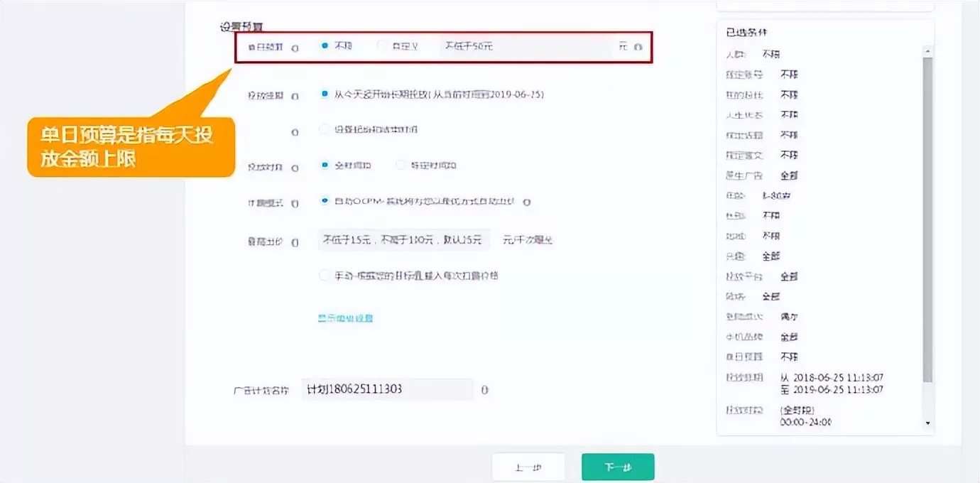This screenshot has height=483, width=980.
Task: Click the custom budget amount input field
Action: pyautogui.click(x=524, y=47)
